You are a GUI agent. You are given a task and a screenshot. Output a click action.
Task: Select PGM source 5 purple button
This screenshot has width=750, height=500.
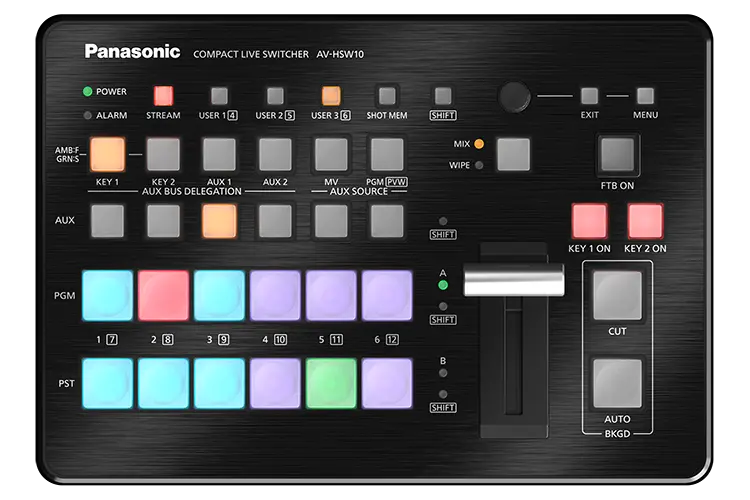(331, 295)
